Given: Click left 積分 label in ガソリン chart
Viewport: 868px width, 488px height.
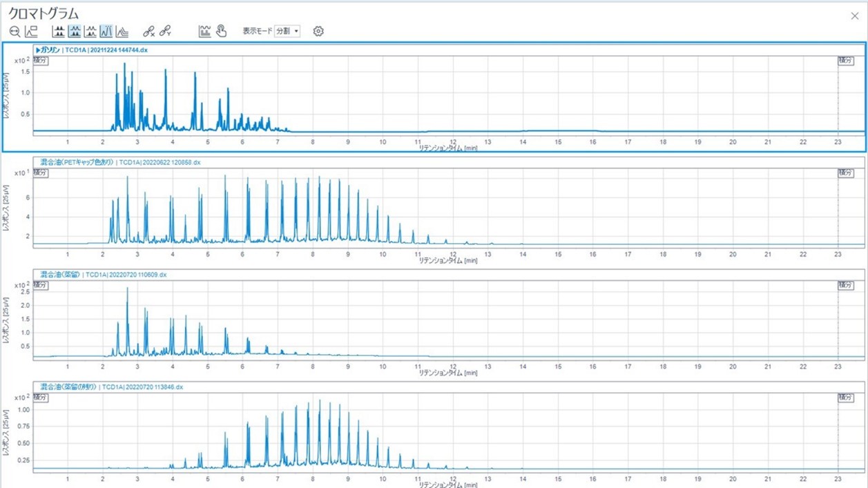Looking at the screenshot, I should click(41, 61).
